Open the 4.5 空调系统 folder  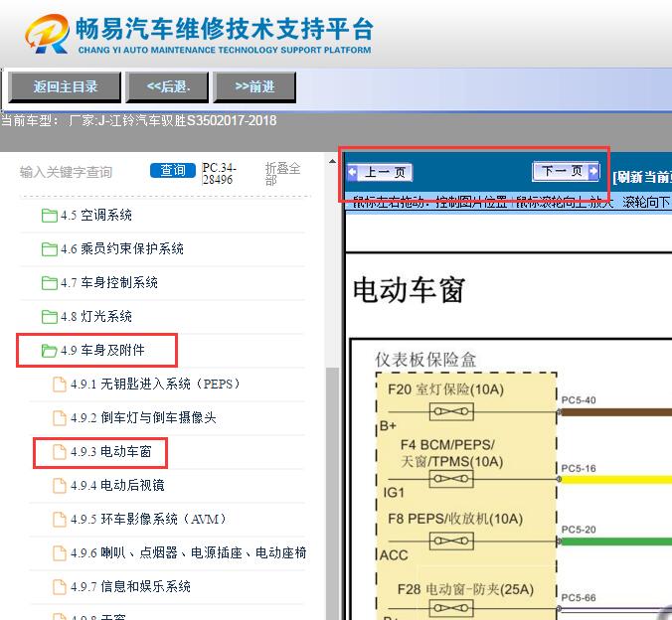pyautogui.click(x=96, y=215)
